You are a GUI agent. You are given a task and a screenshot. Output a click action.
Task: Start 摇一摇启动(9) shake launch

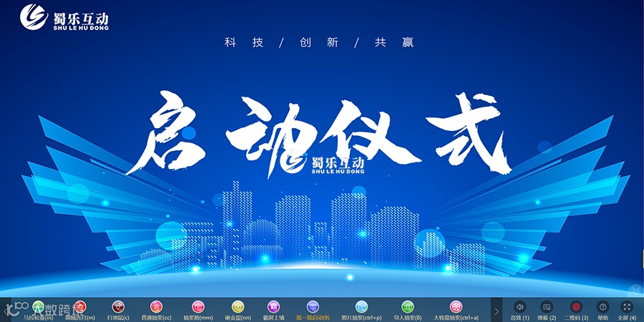313,307
